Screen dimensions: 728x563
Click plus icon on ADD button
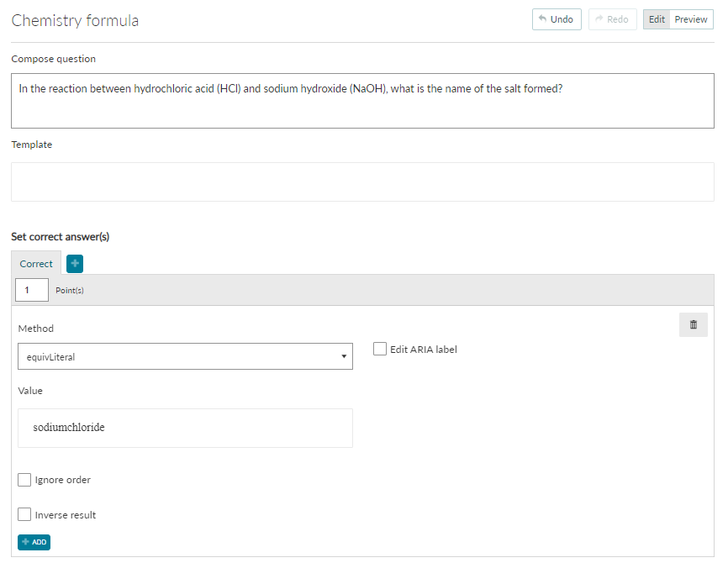click(x=25, y=542)
